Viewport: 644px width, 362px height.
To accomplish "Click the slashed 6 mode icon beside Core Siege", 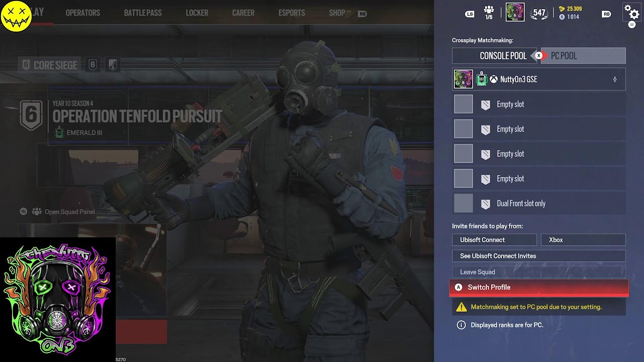I will pos(113,65).
